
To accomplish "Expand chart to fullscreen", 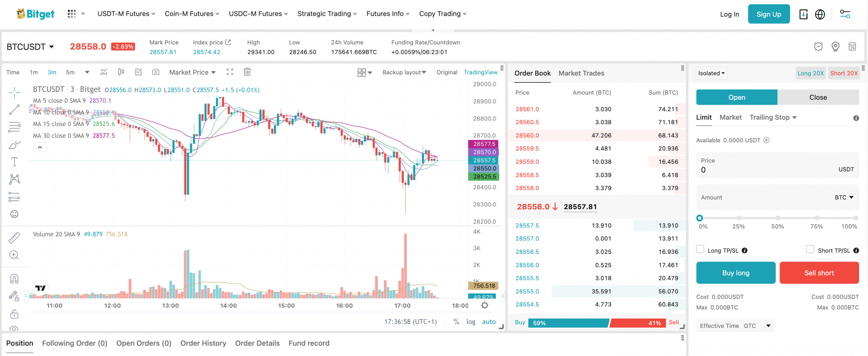I will (x=230, y=72).
